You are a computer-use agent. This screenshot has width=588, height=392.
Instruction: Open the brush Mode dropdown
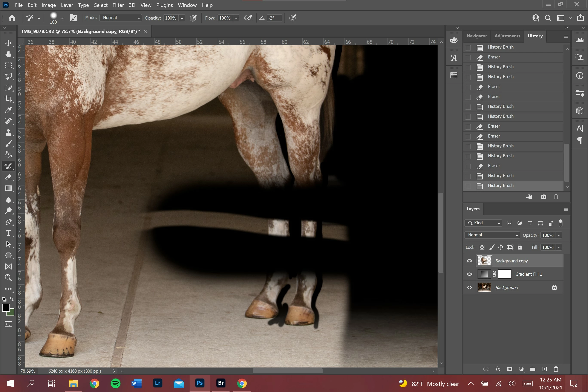tap(121, 18)
